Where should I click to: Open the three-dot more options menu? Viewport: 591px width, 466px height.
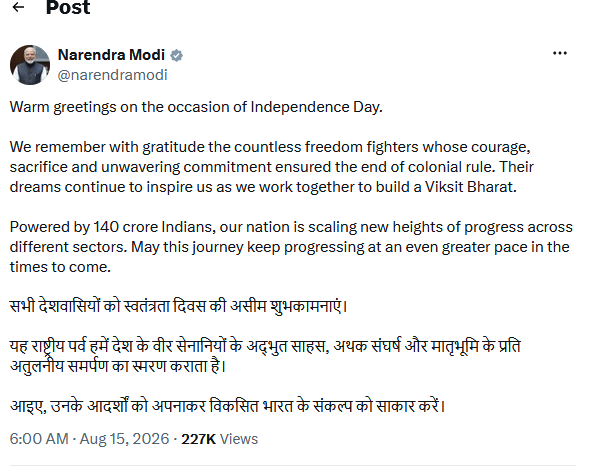click(x=560, y=53)
